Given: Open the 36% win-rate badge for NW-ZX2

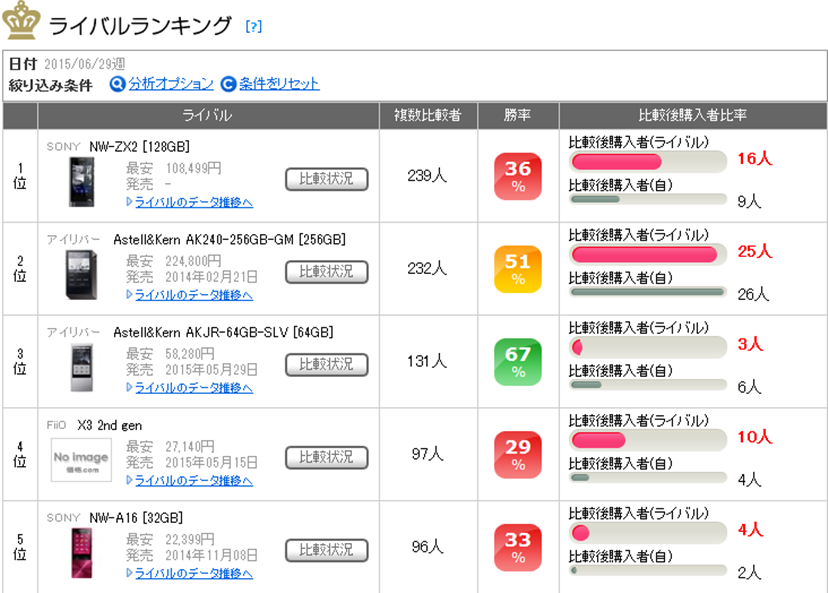Looking at the screenshot, I should 518,177.
